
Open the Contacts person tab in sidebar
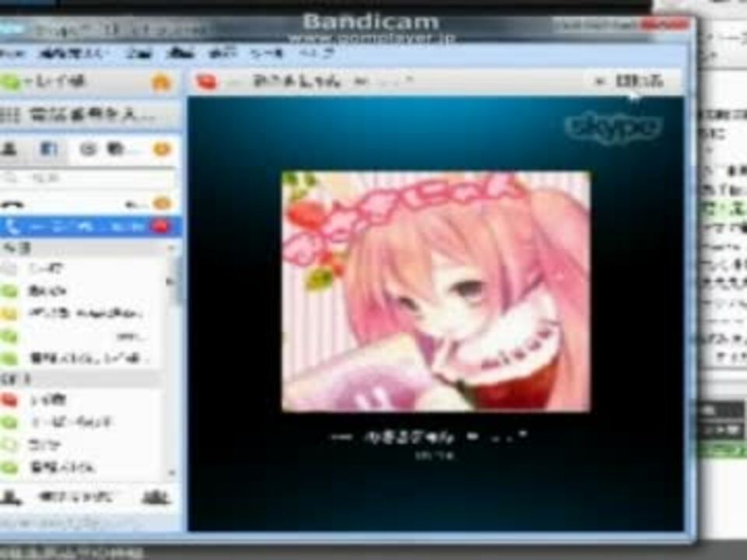[9, 149]
